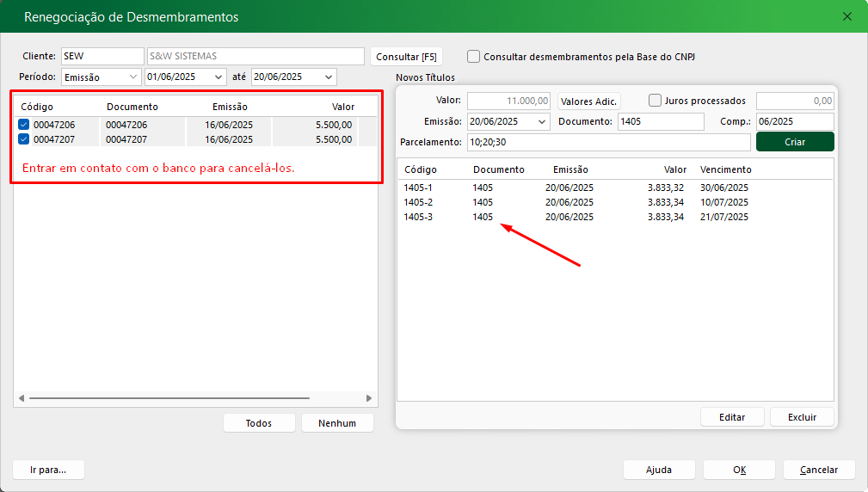
Task: Enable Consultar desmembramentos pela Base do CNPJ
Action: tap(474, 57)
